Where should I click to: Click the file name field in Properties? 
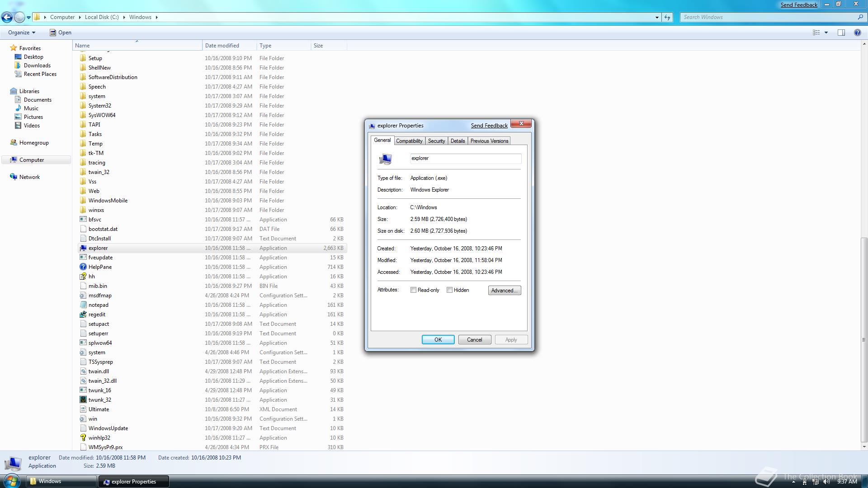(466, 159)
